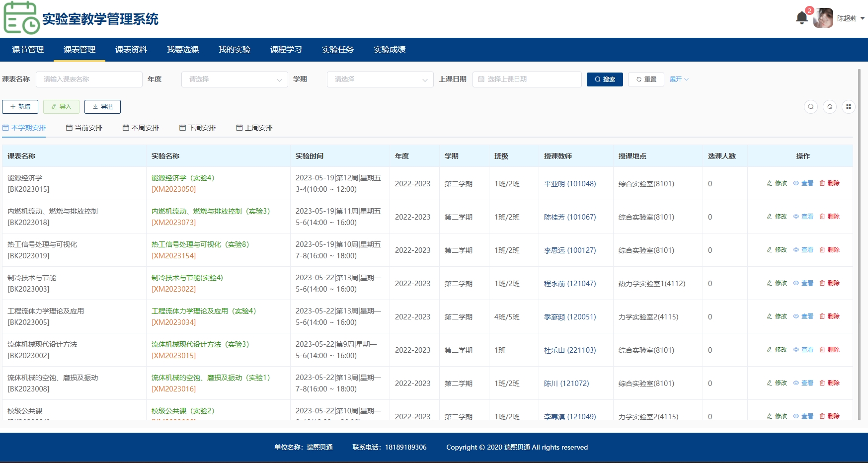Switch to the 下周安排 tab
868x463 pixels.
(x=198, y=127)
